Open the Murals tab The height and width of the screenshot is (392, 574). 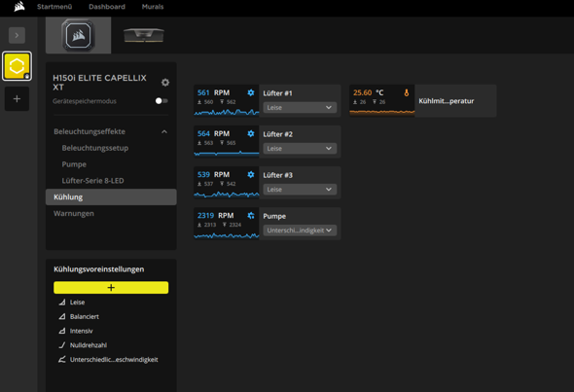[153, 7]
